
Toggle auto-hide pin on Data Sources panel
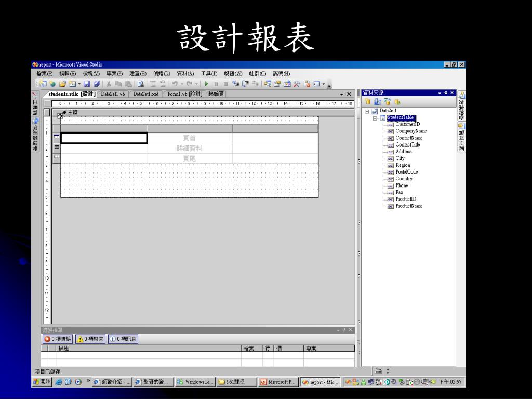[x=446, y=92]
